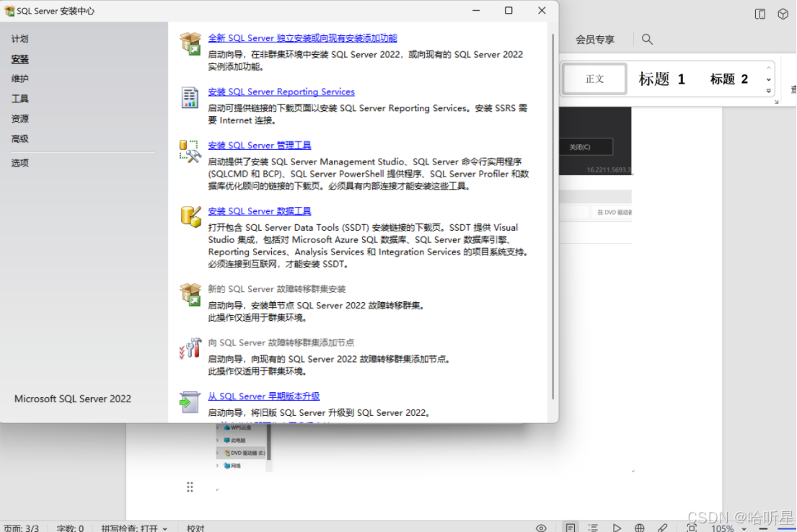Click the zoom out minus button

pyautogui.click(x=763, y=528)
